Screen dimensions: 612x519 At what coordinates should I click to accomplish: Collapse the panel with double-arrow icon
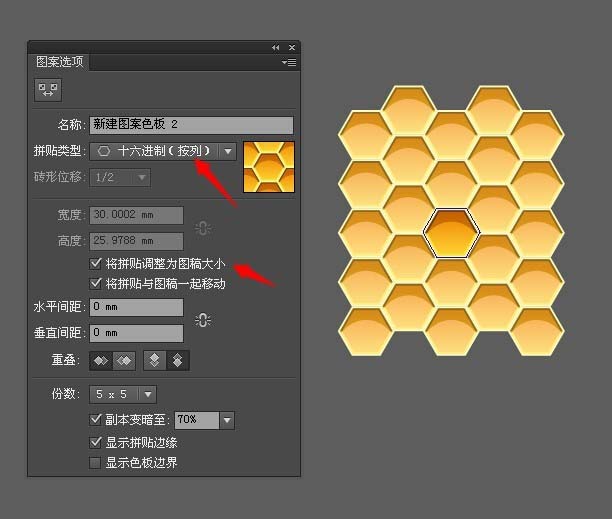276,47
